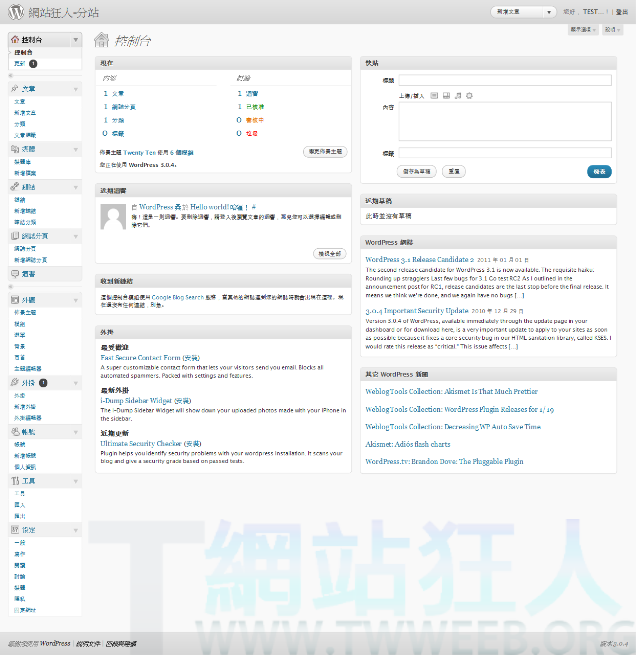Click the Plugins plug icon in sidebar
This screenshot has height=655, width=636.
pos(15,382)
